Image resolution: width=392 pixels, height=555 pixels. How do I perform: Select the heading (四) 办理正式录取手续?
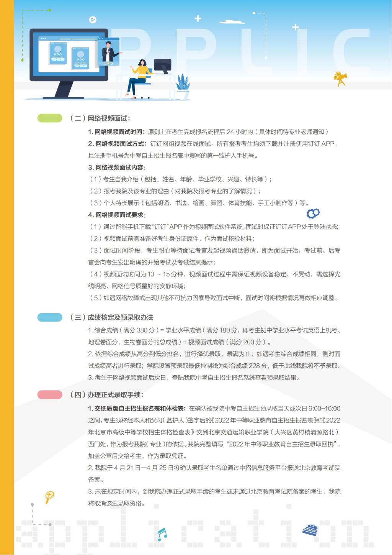[x=107, y=394]
